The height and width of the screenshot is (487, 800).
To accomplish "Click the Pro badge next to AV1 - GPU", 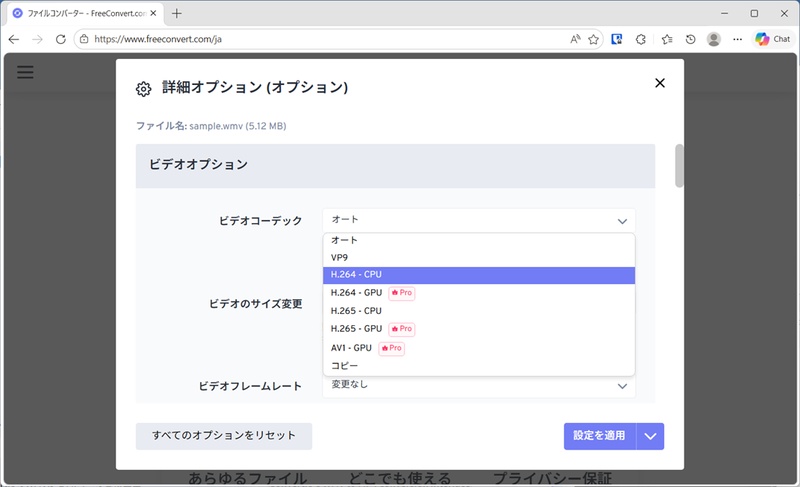I will 391,348.
